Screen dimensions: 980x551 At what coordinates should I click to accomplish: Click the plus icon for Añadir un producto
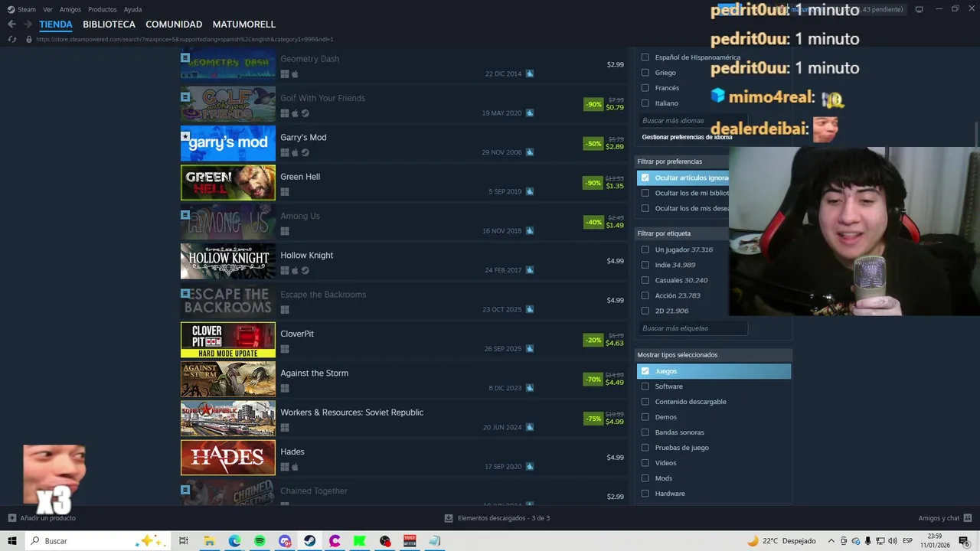click(11, 518)
